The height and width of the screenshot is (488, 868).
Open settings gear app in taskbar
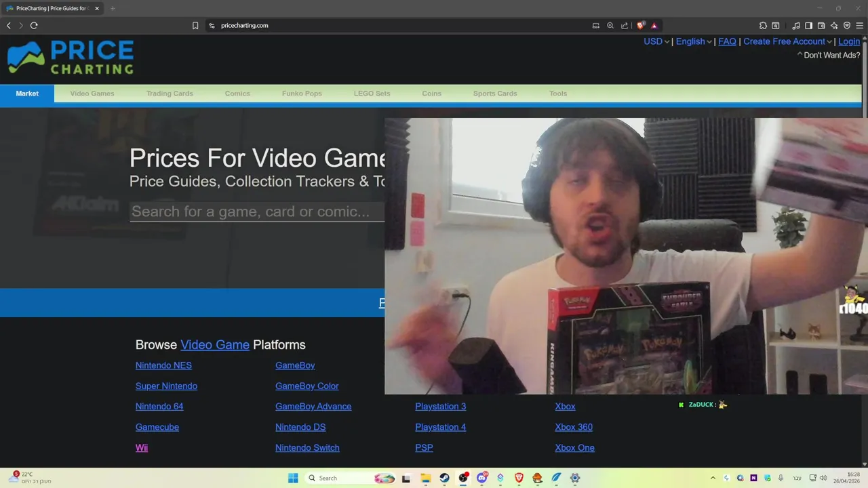pos(575,478)
